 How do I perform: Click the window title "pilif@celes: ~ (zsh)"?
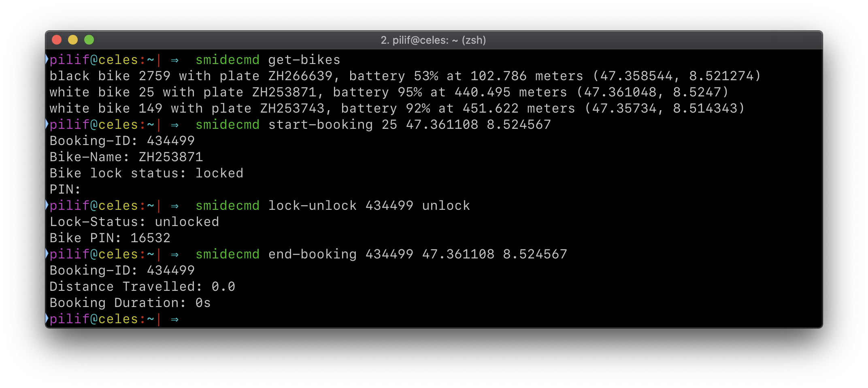coord(433,40)
